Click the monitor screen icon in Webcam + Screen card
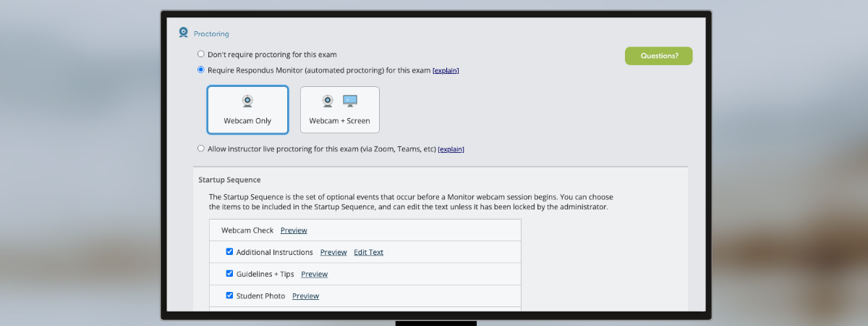 [x=350, y=101]
